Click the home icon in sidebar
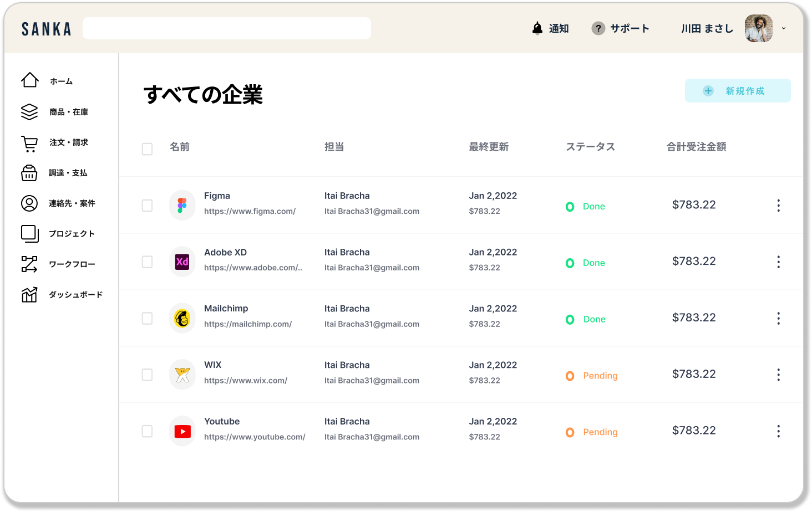Screen dimensions: 812x512 tap(30, 80)
